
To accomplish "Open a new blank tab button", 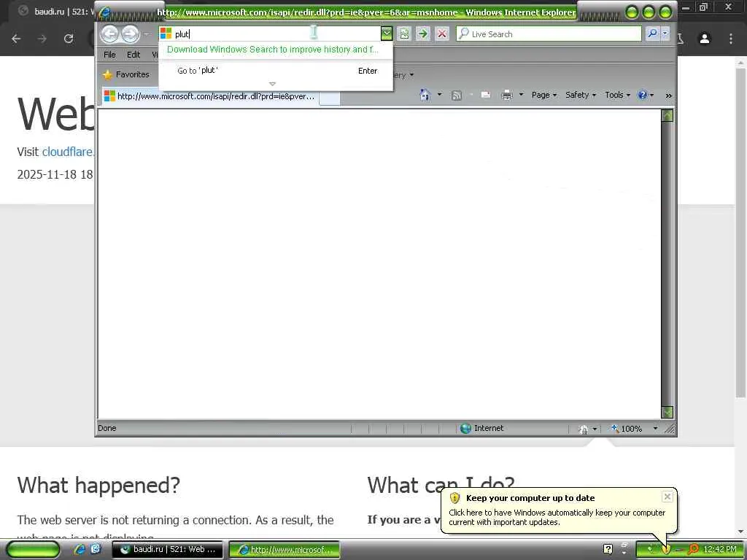I will coord(330,98).
